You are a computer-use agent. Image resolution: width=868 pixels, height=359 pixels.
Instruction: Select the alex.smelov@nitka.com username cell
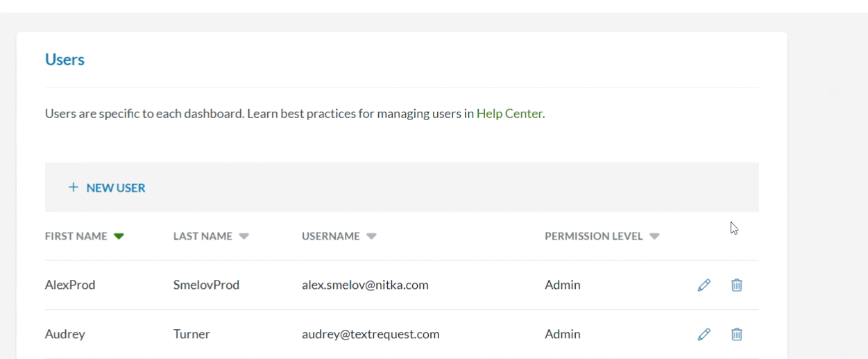[365, 285]
